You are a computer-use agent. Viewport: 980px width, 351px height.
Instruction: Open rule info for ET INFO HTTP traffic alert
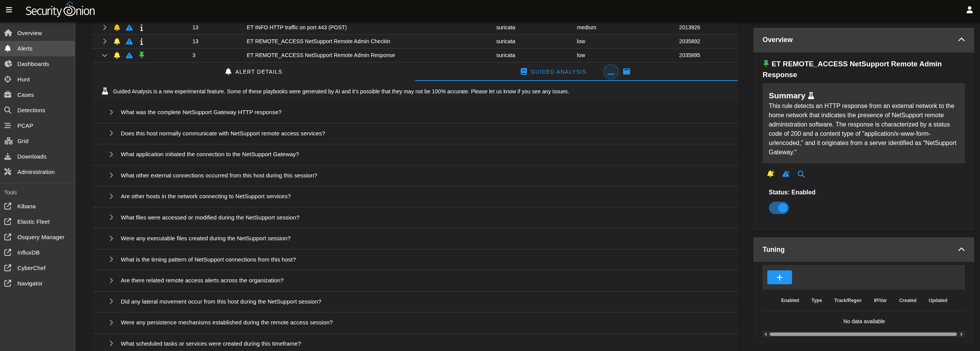(142, 27)
